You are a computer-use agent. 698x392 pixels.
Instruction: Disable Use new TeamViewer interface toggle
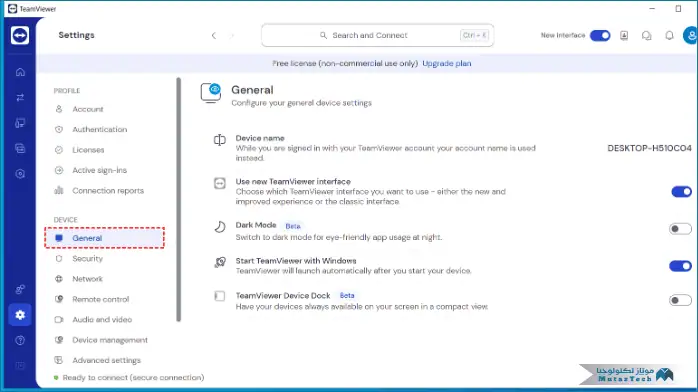pos(681,192)
